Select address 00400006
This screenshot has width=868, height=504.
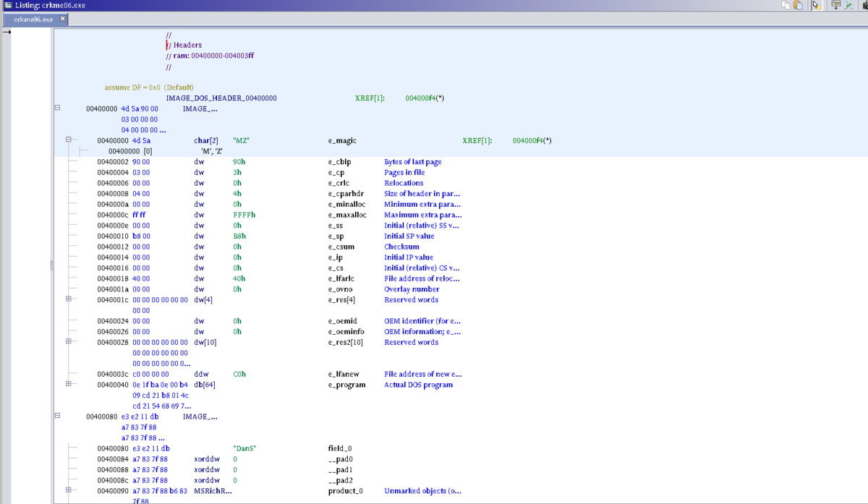(x=112, y=183)
